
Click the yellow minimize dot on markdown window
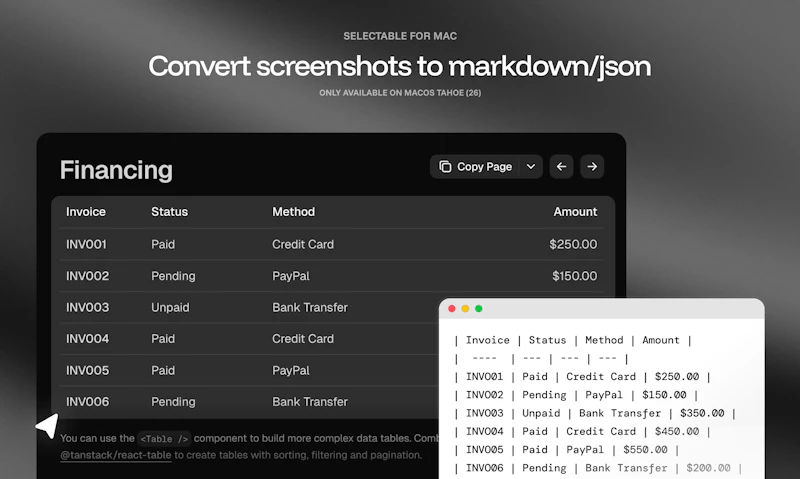[x=465, y=309]
